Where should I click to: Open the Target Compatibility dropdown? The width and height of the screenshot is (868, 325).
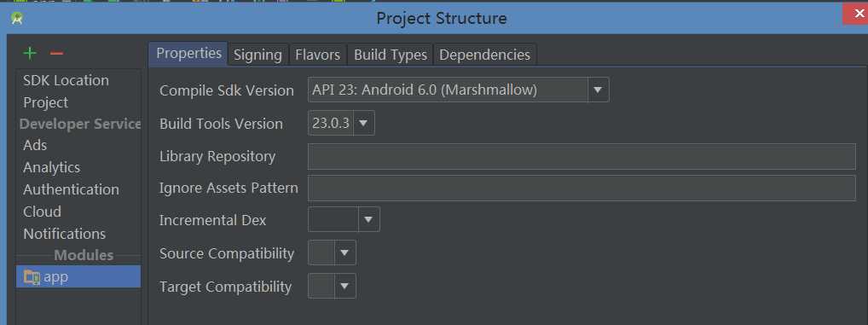(x=344, y=287)
